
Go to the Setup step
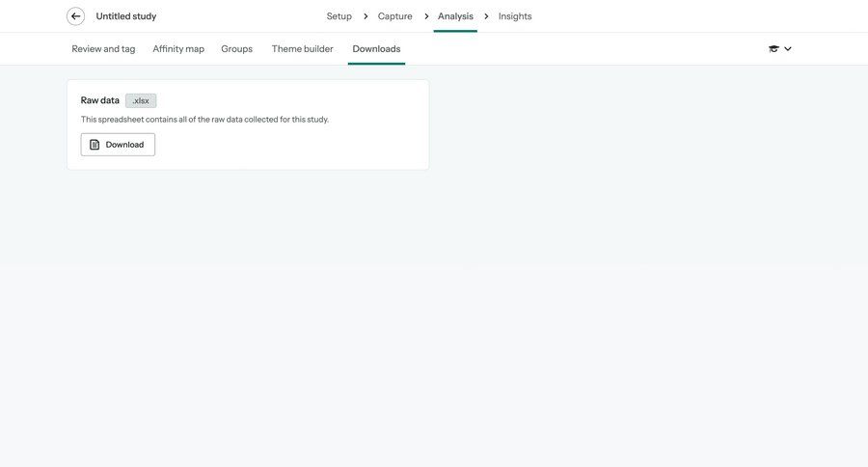pyautogui.click(x=339, y=16)
